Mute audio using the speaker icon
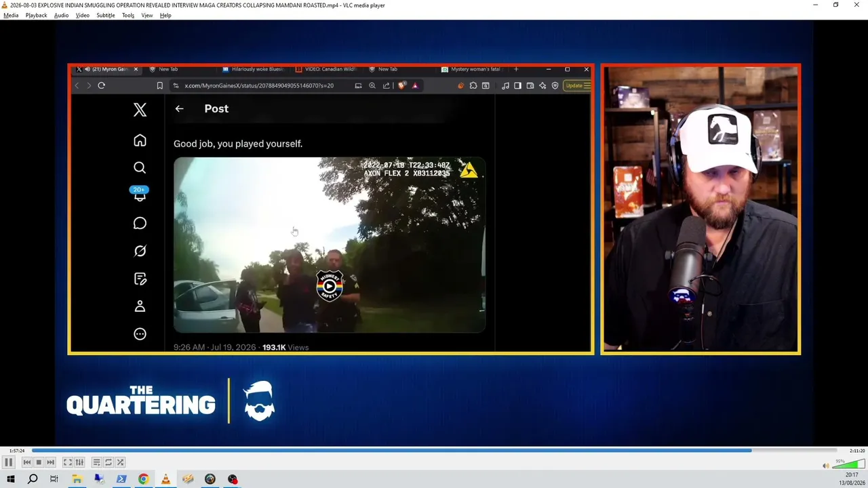This screenshot has width=868, height=488. coord(825,466)
